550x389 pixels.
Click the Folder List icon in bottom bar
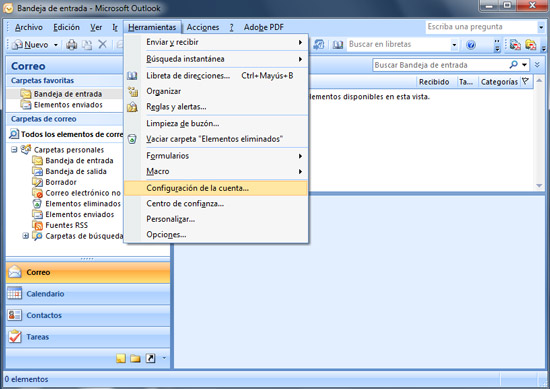(x=135, y=358)
